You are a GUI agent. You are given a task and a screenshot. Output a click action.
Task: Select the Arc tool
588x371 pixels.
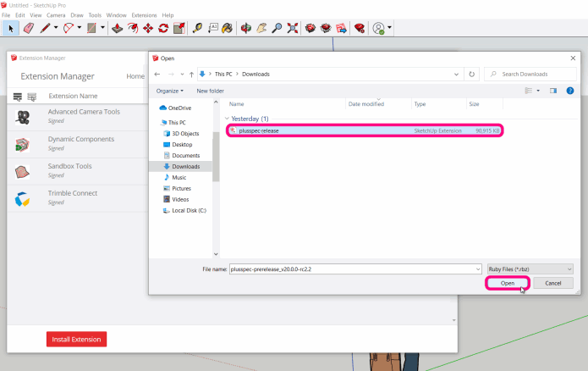coord(69,28)
